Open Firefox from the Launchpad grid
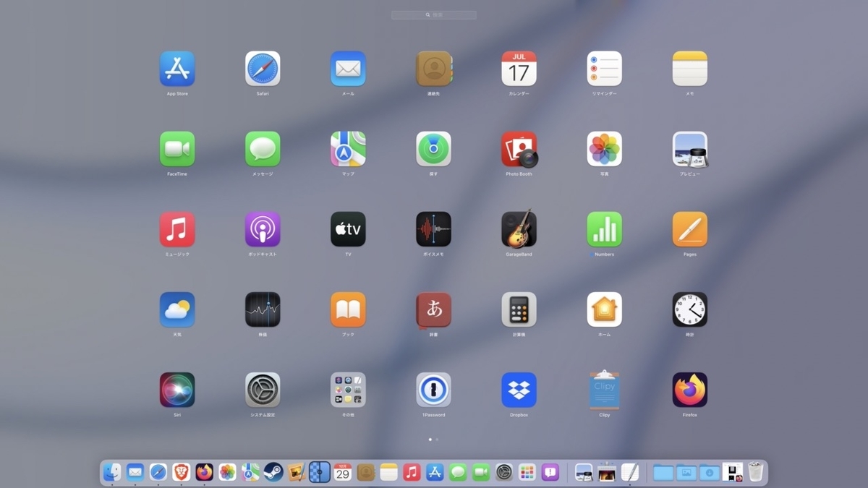868x488 pixels. [x=689, y=390]
